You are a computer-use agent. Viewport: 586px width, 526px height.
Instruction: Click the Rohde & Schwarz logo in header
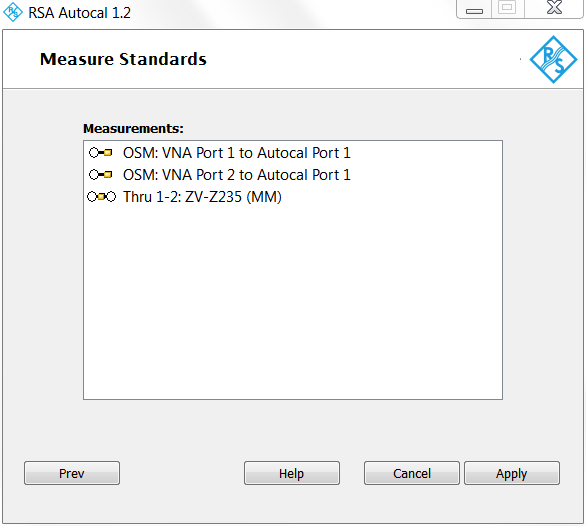(553, 59)
